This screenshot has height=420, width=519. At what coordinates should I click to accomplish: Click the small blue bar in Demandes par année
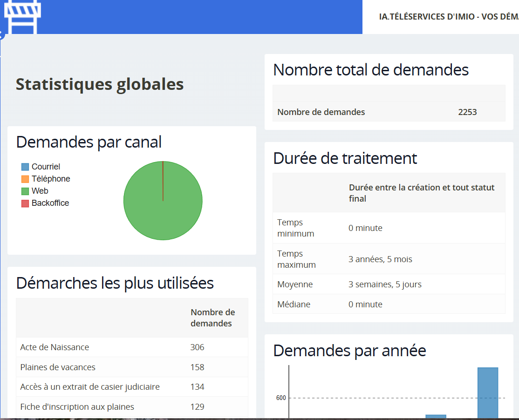click(x=436, y=416)
